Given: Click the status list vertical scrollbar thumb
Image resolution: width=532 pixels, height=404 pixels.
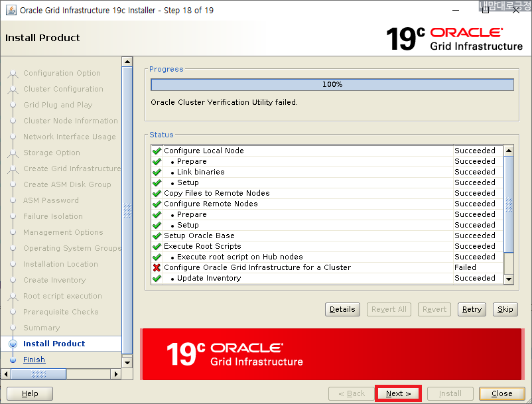Looking at the screenshot, I should coord(509,204).
